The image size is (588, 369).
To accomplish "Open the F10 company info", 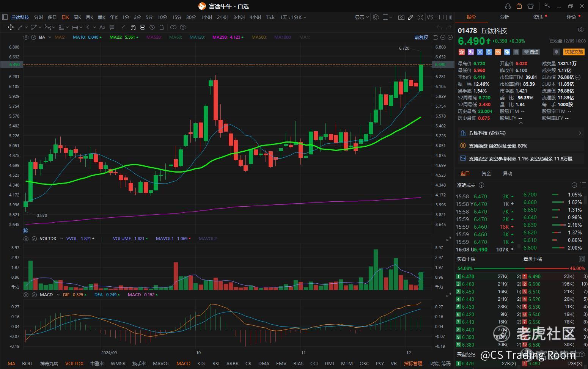I will [x=439, y=17].
